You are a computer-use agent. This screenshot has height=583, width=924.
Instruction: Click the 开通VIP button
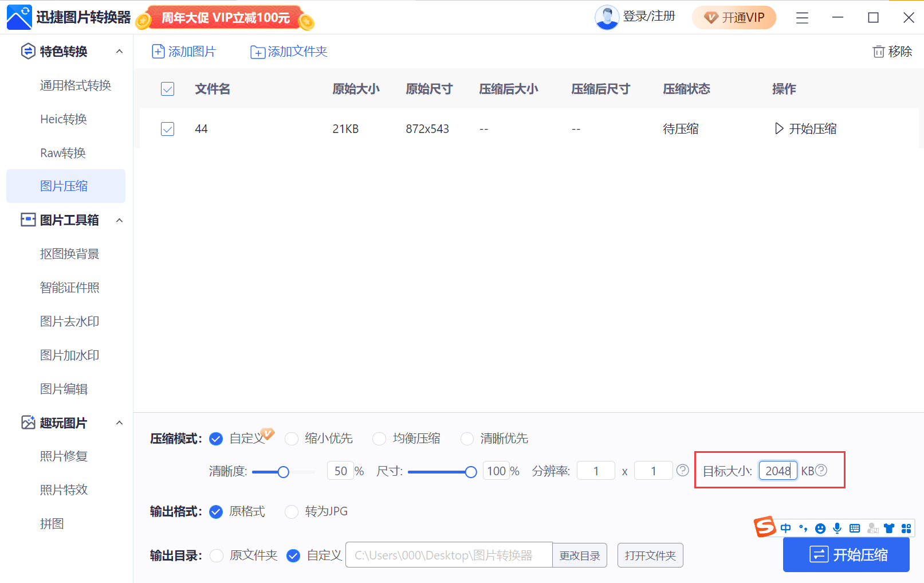pos(734,18)
